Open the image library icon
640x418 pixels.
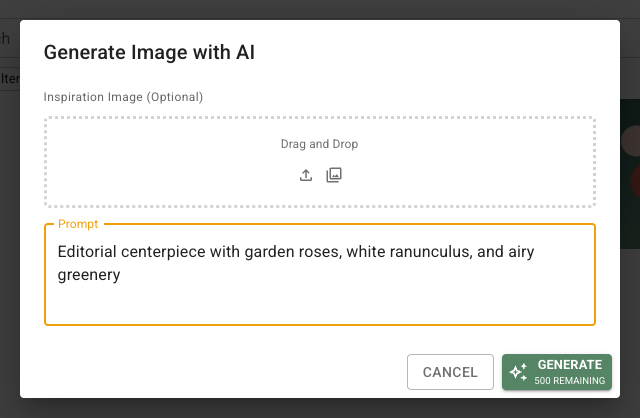[334, 175]
